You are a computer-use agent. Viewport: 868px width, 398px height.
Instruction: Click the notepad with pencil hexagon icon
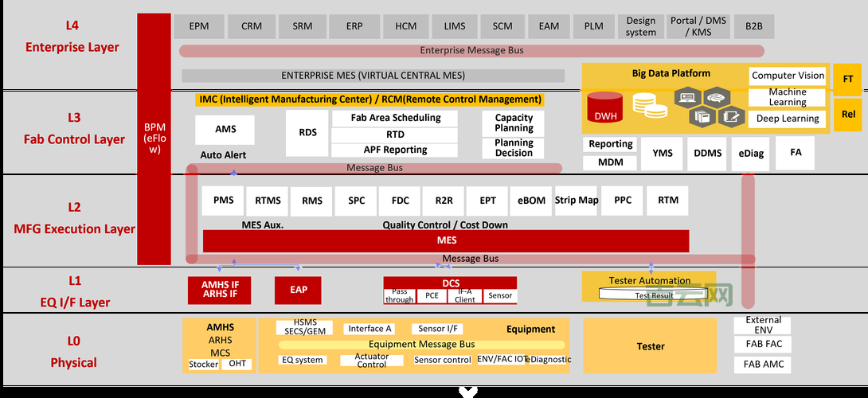click(x=731, y=116)
